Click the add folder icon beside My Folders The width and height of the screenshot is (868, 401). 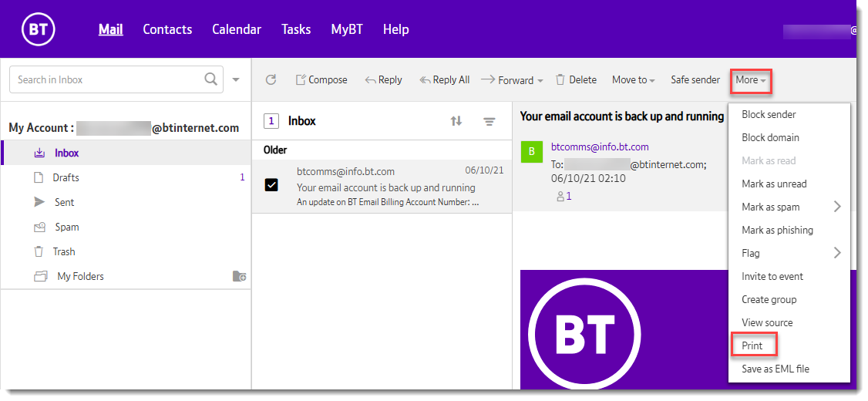239,276
